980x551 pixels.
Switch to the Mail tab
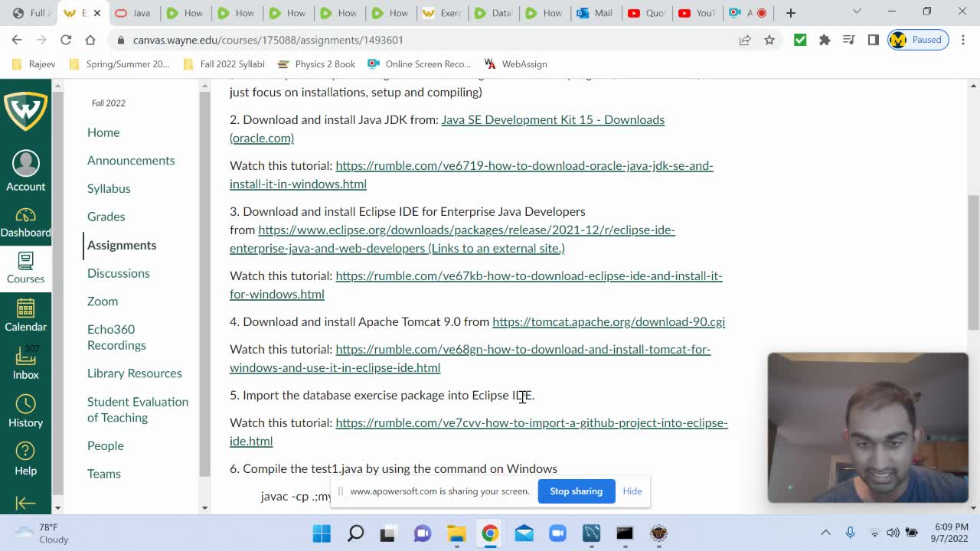[x=594, y=13]
